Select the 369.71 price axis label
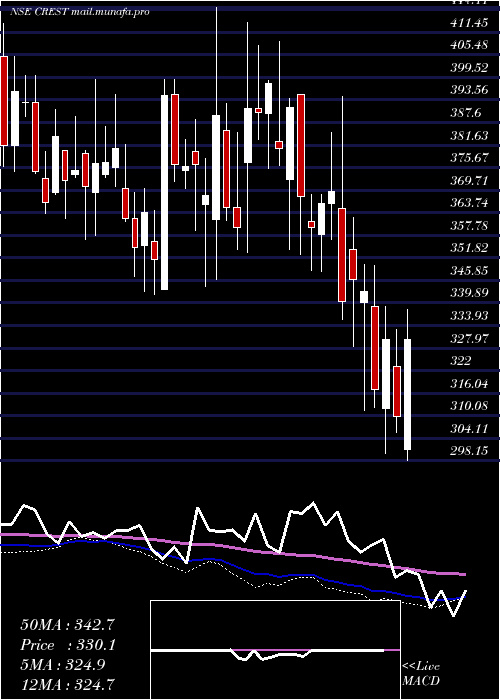This screenshot has width=500, height=700. point(469,181)
